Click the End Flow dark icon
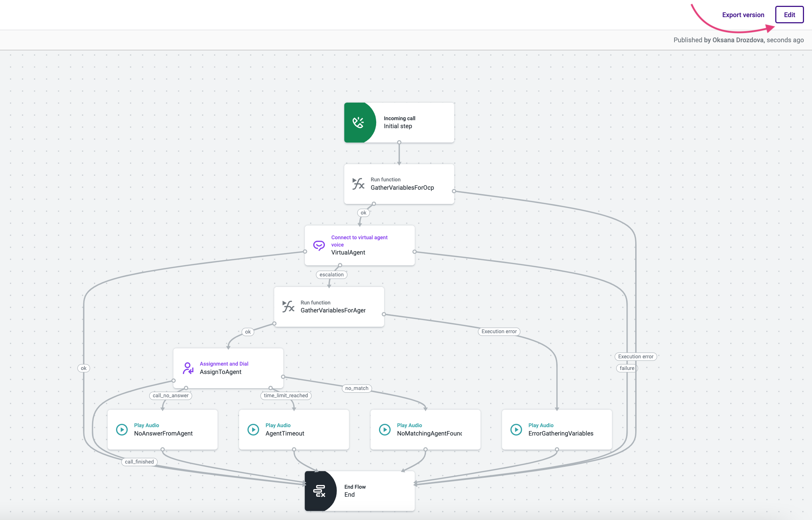This screenshot has width=812, height=520. (319, 491)
